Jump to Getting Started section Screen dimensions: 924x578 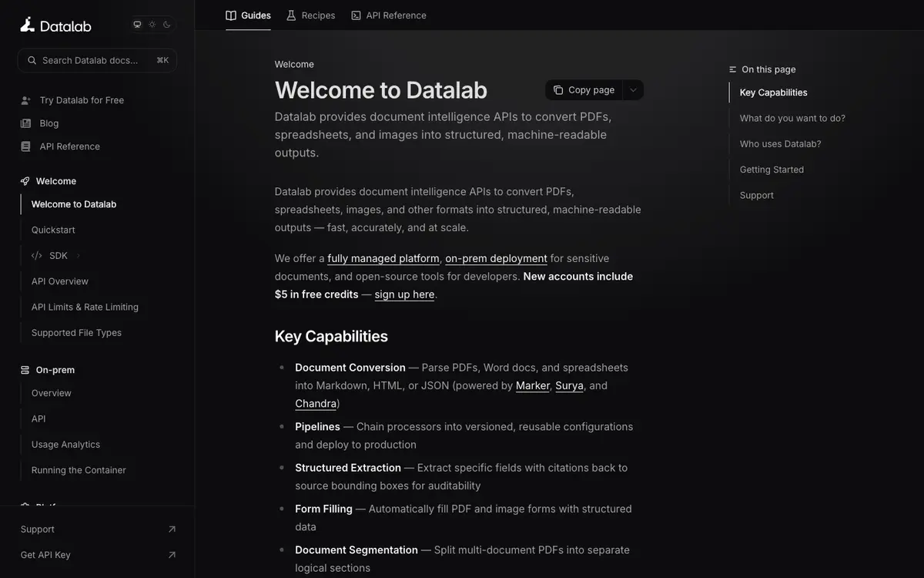[x=772, y=170]
